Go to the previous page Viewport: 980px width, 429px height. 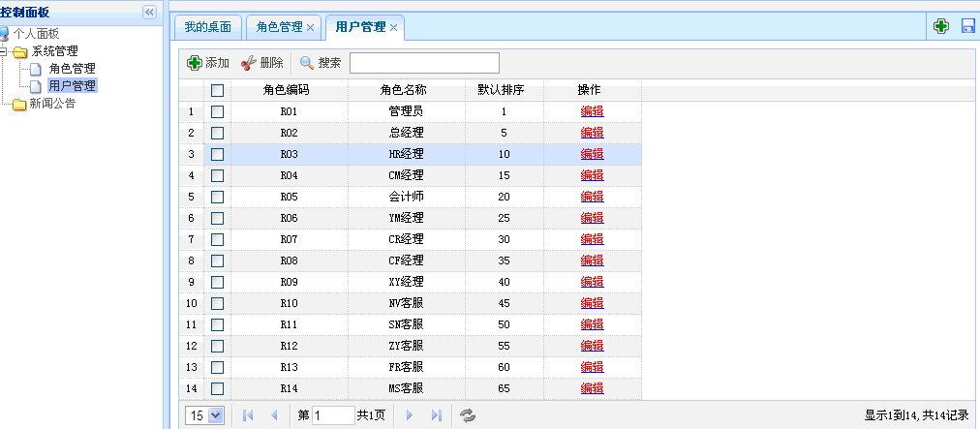click(274, 415)
